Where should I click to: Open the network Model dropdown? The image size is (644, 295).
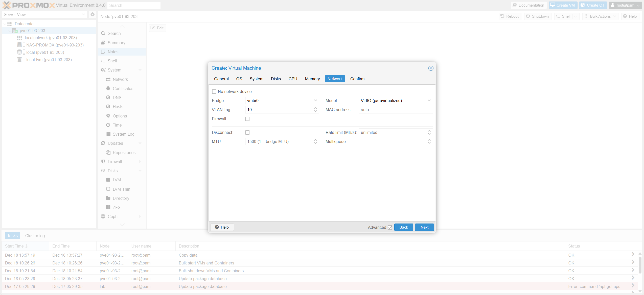[429, 101]
